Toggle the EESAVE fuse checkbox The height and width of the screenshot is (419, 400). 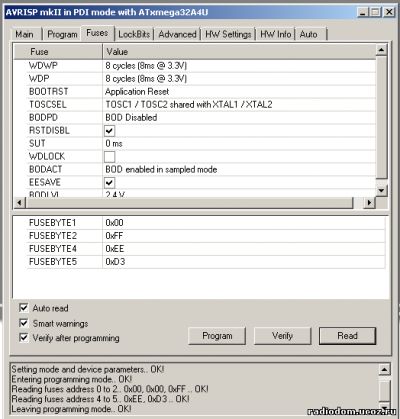110,183
